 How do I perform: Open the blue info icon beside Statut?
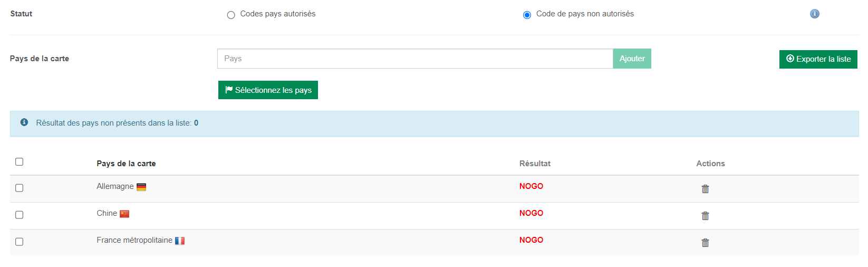[x=814, y=14]
